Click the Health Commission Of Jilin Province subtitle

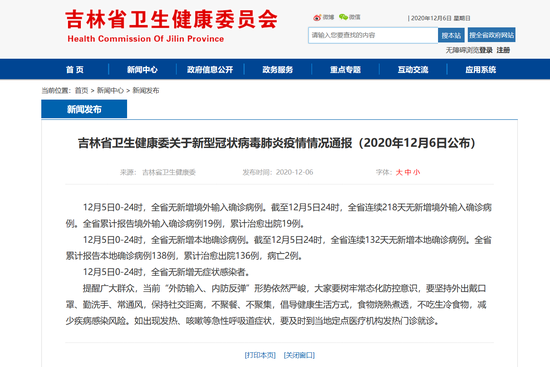[x=146, y=39]
